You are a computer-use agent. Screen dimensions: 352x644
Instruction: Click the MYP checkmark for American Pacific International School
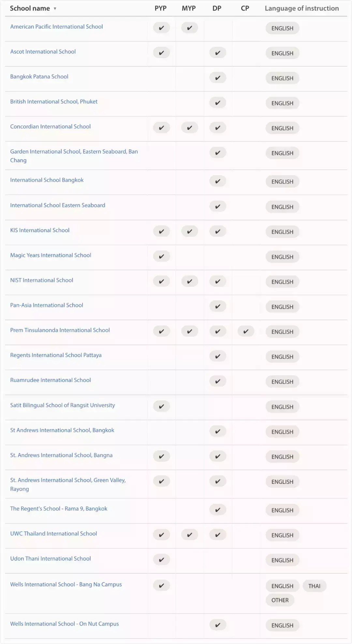(x=189, y=28)
